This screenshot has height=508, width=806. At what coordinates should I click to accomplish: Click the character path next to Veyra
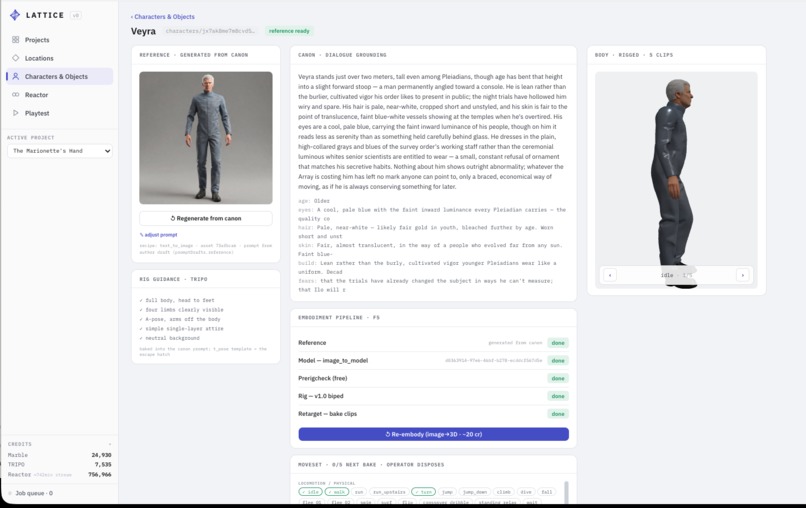[x=210, y=31]
